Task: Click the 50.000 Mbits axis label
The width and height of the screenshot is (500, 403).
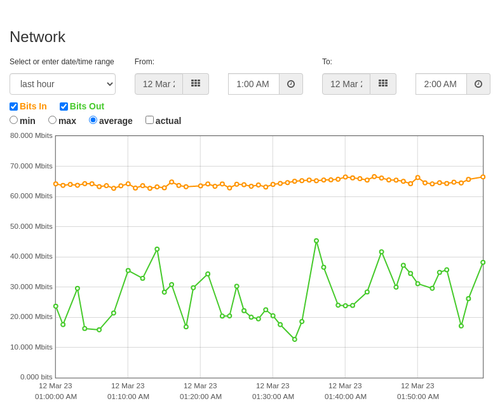Action: [31, 226]
